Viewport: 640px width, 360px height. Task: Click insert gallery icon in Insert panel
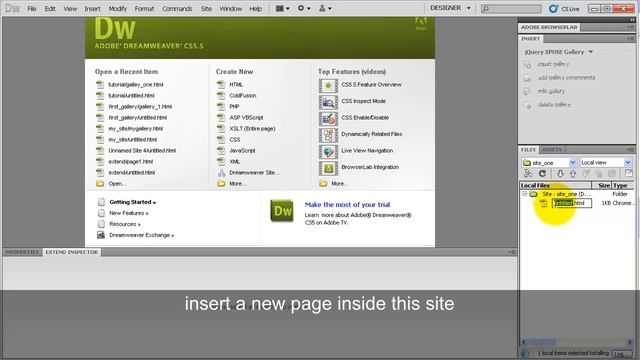coord(527,64)
